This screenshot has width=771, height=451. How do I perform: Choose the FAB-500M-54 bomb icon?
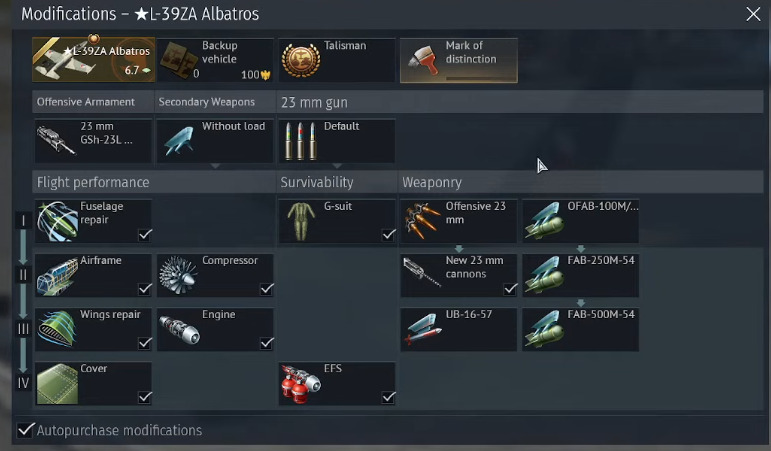point(544,330)
